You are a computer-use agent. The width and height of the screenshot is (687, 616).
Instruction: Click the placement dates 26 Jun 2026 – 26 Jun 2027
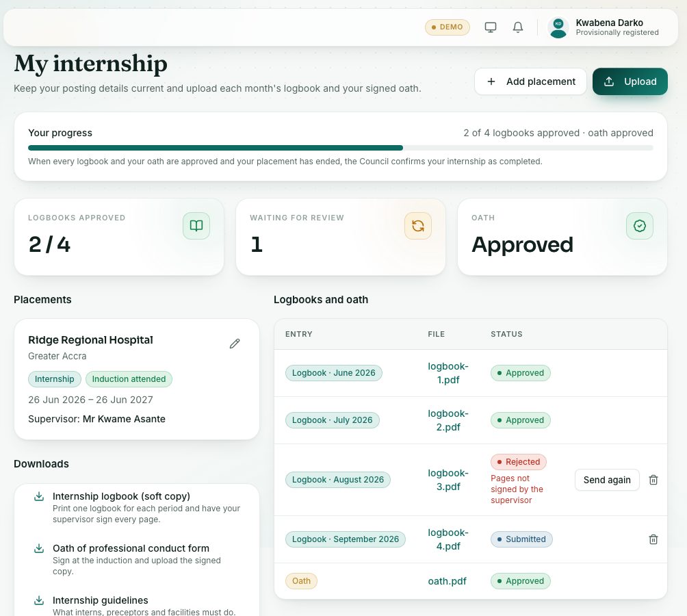click(x=91, y=400)
